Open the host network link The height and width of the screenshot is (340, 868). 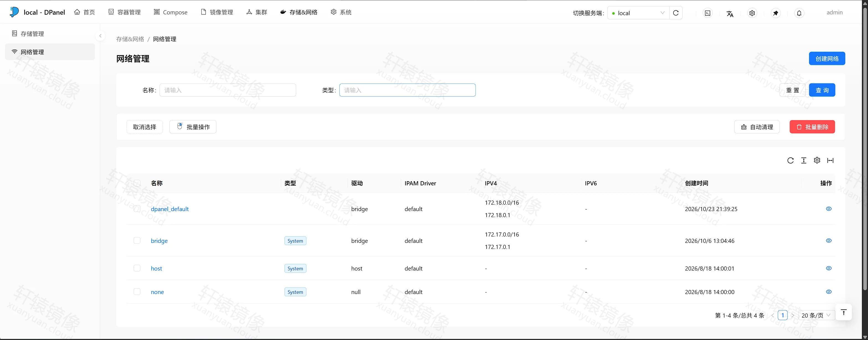(x=156, y=268)
